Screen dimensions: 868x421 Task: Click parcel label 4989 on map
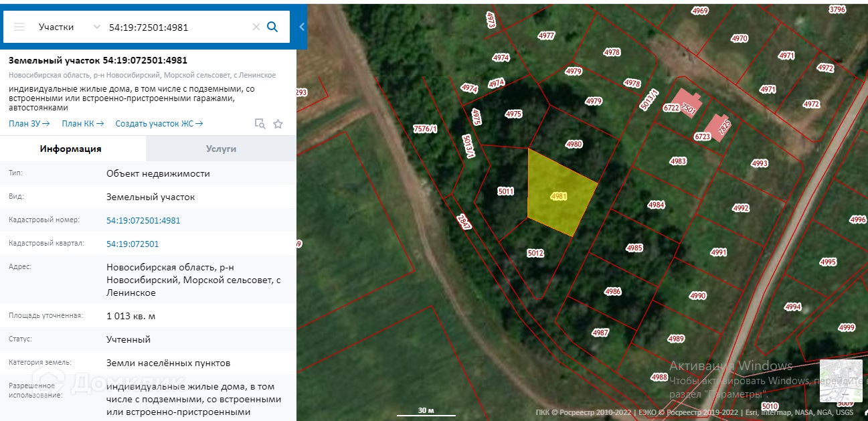point(676,339)
